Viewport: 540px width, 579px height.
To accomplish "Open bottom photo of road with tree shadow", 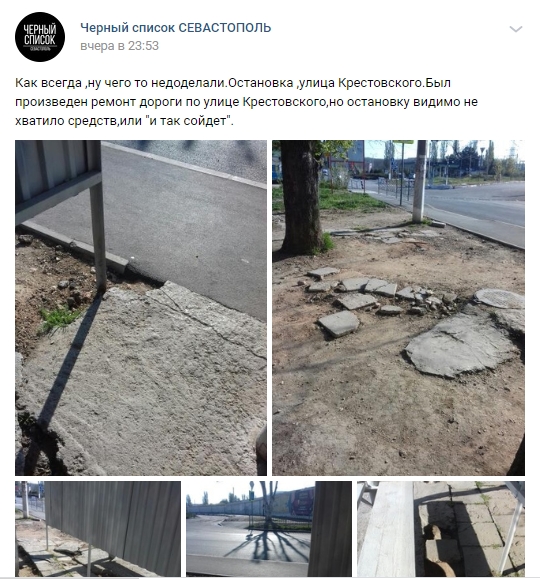I will [269, 529].
